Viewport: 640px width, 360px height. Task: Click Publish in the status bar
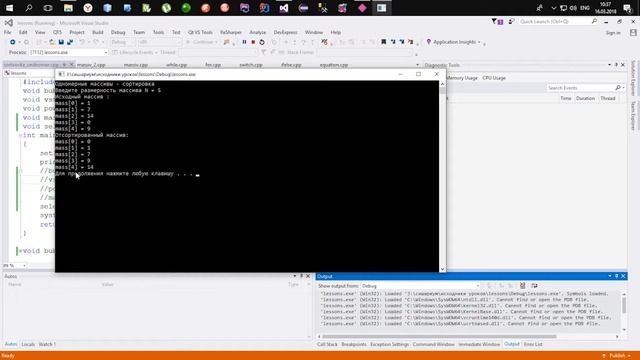617,356
